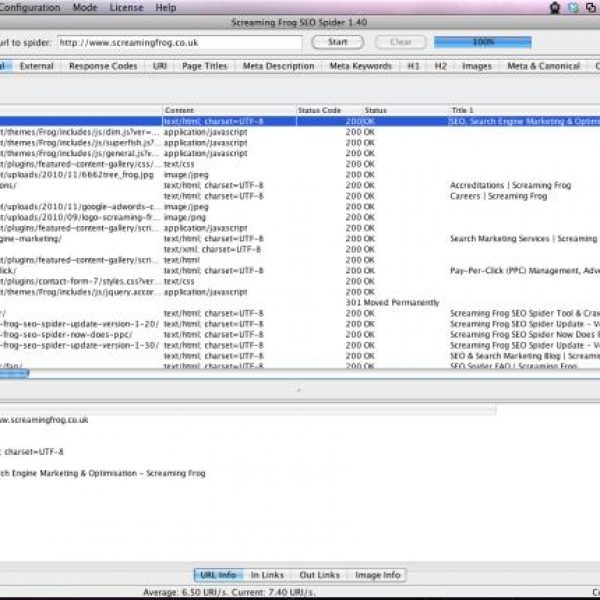Image resolution: width=600 pixels, height=600 pixels.
Task: Click the teal globe menu bar icon
Action: pyautogui.click(x=573, y=8)
